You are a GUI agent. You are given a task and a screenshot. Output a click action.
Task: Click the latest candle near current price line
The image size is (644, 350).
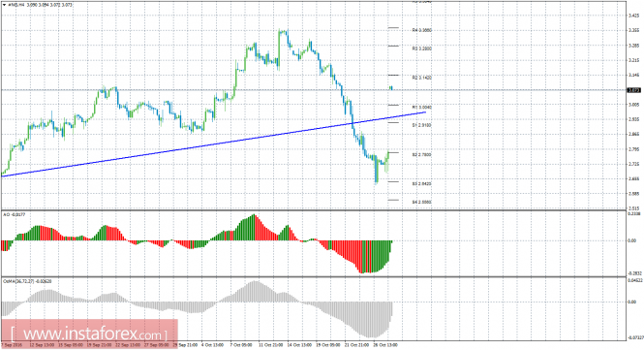tap(391, 87)
